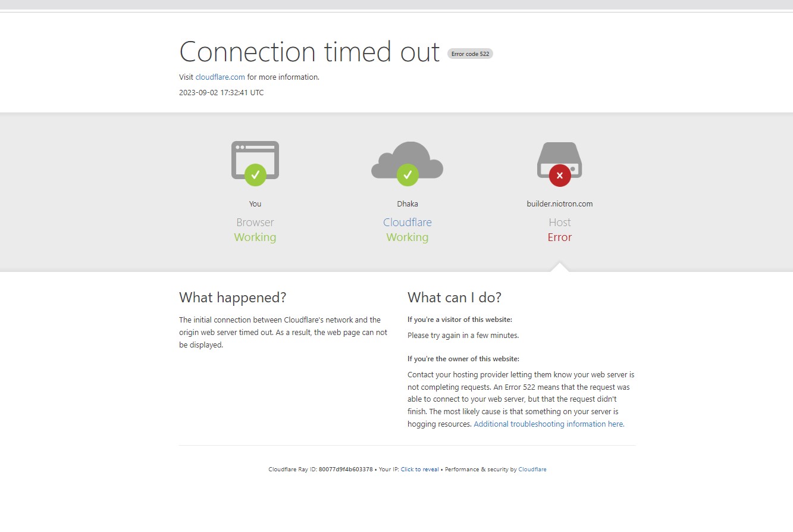Click the What happened? heading
Image resolution: width=793 pixels, height=532 pixels.
233,298
